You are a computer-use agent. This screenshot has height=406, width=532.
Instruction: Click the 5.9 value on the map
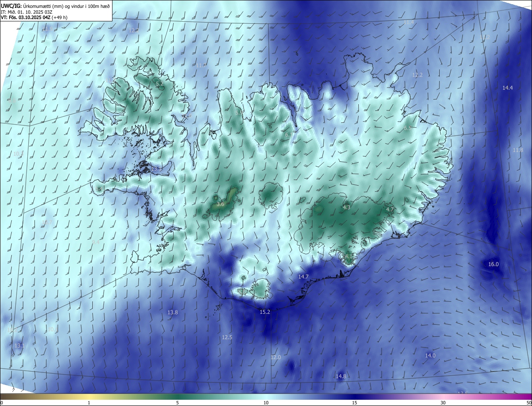coord(239,113)
